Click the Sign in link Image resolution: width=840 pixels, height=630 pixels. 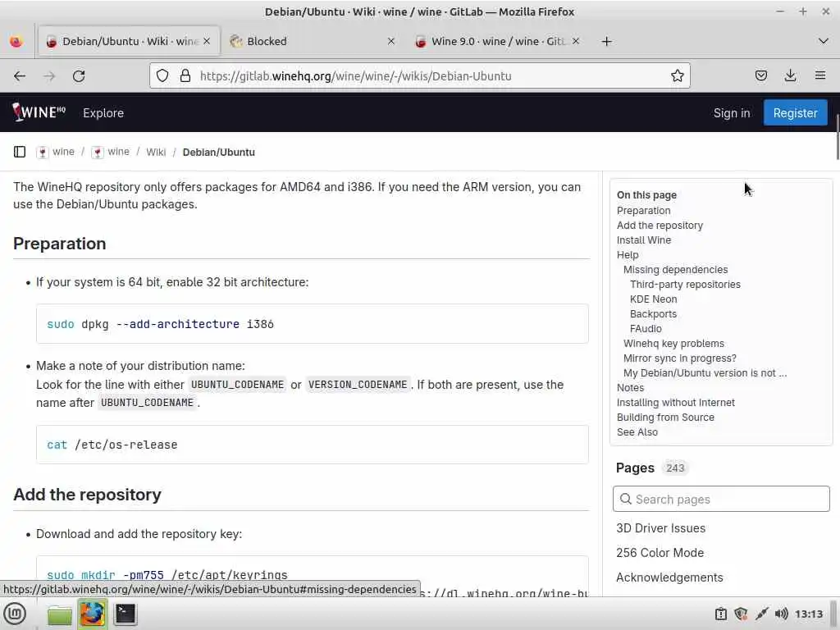point(731,113)
